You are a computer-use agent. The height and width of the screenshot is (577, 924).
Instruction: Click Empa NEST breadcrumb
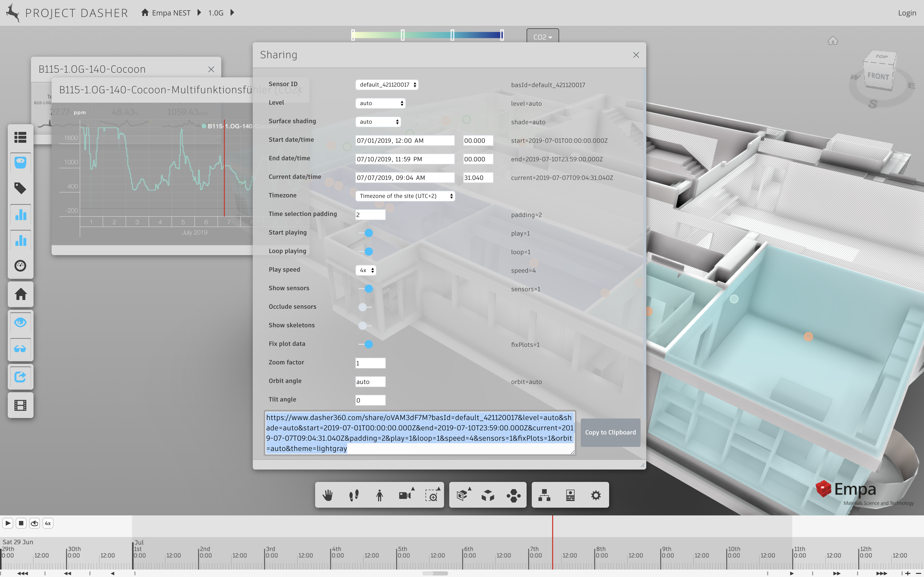171,13
